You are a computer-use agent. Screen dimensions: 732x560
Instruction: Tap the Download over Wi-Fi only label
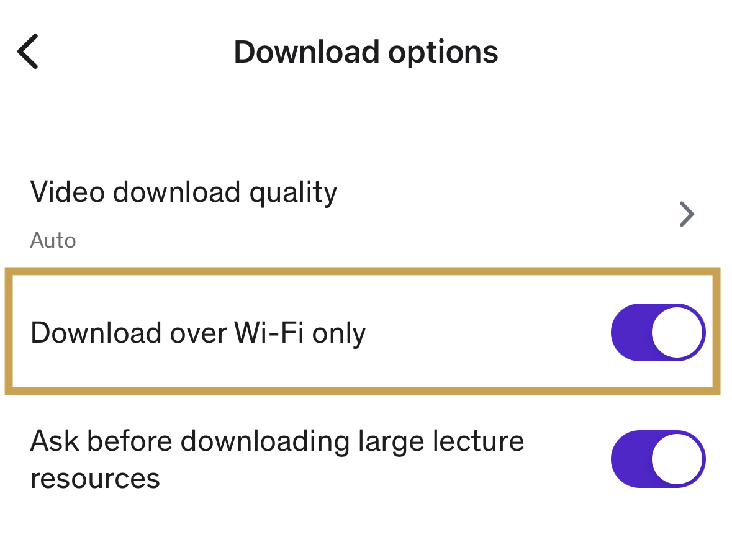(x=198, y=333)
